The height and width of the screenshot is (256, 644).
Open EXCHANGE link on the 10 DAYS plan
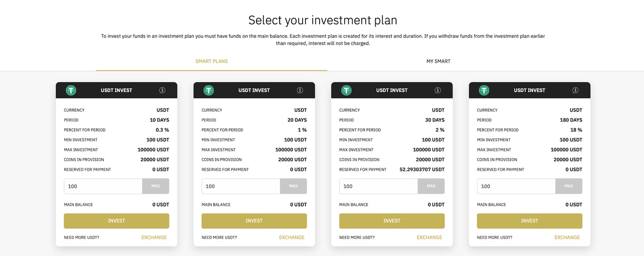coord(154,238)
